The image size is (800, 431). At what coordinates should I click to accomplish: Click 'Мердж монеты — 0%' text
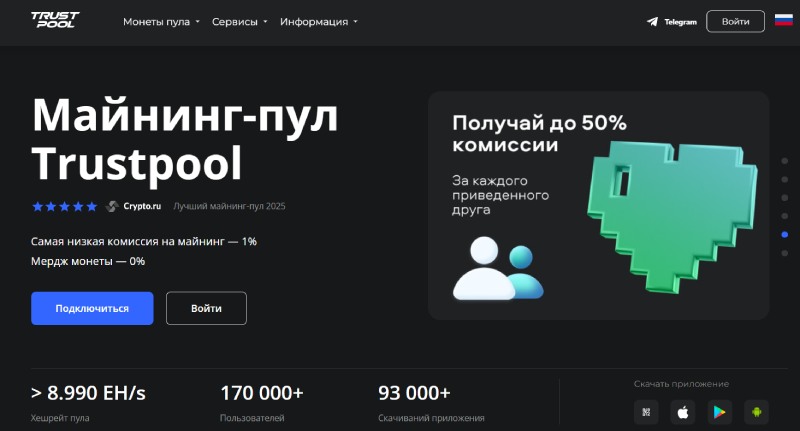coord(88,261)
